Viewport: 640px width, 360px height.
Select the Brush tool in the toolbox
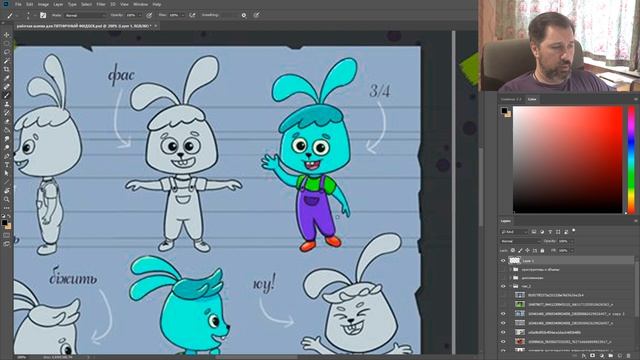click(x=7, y=95)
